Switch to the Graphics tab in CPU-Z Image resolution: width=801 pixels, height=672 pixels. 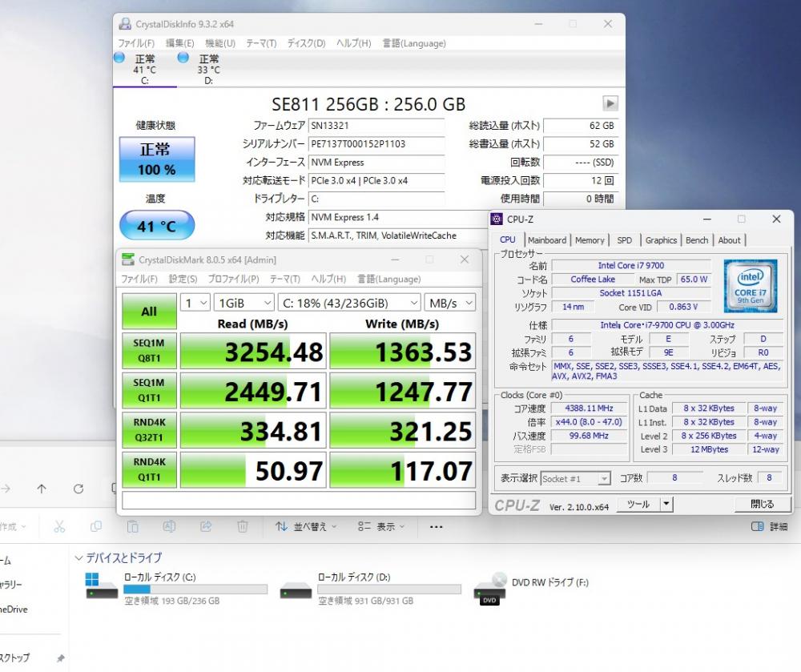click(x=661, y=240)
